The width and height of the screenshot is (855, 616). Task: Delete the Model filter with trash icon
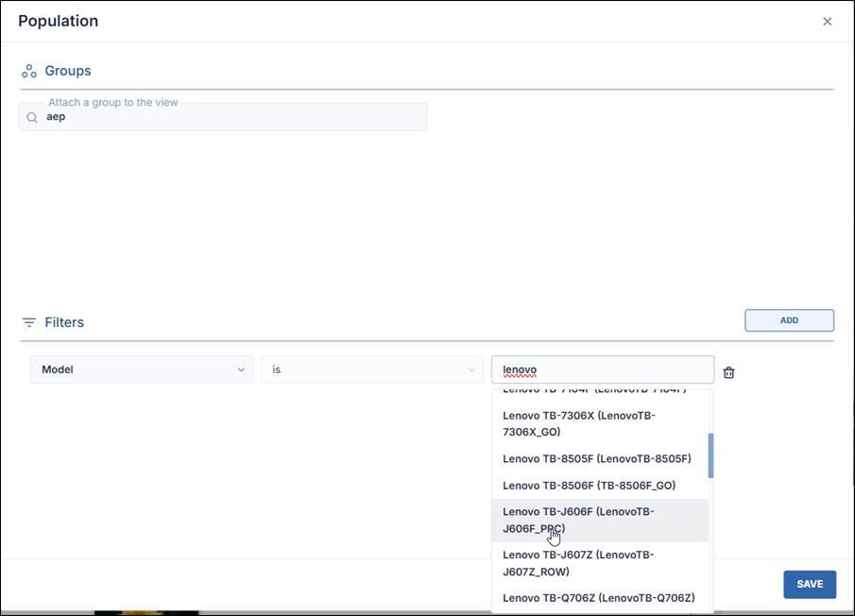pyautogui.click(x=728, y=372)
